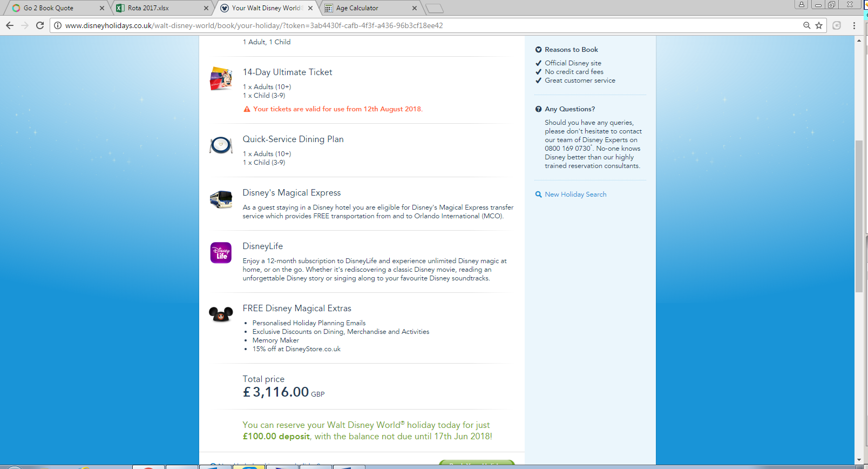The height and width of the screenshot is (469, 868).
Task: Click the checkmark beside Great customer service
Action: tap(538, 81)
